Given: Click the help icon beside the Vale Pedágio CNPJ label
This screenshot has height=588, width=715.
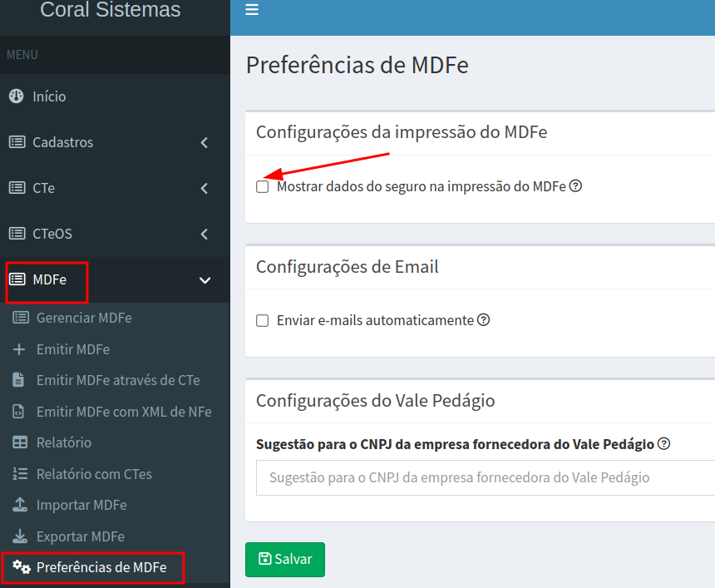Looking at the screenshot, I should coord(663,443).
